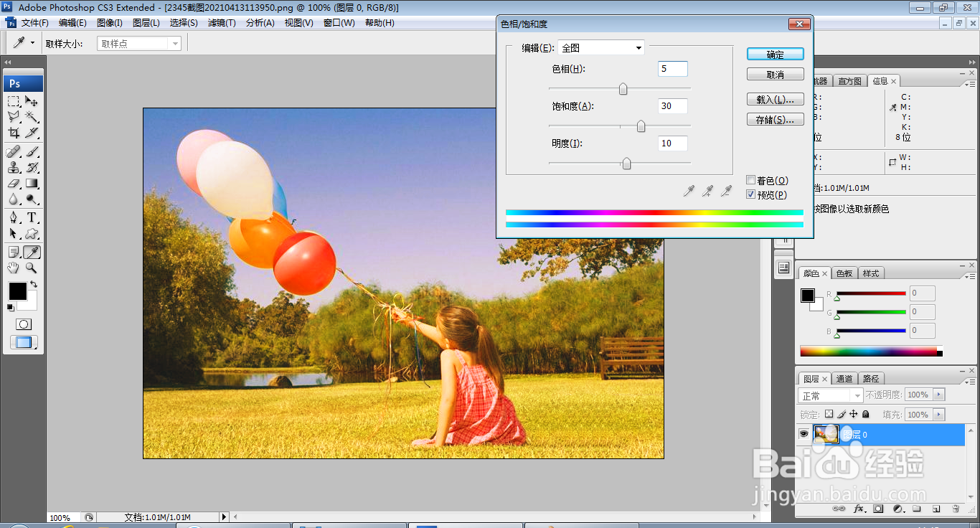
Task: Select the History Brush tool
Action: [x=32, y=167]
